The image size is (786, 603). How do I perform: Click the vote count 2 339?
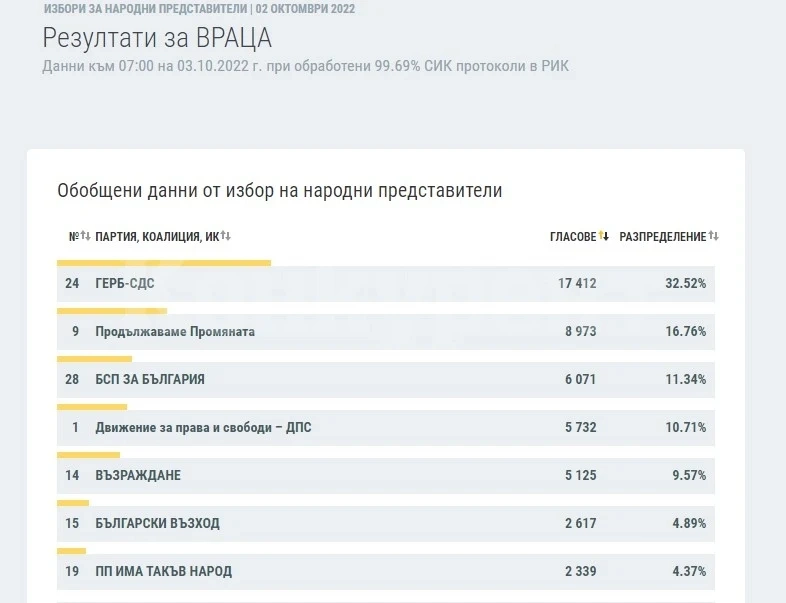click(x=581, y=571)
